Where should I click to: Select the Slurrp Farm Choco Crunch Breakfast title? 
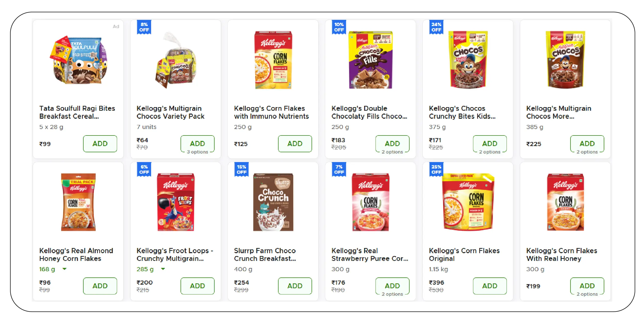[x=265, y=254]
